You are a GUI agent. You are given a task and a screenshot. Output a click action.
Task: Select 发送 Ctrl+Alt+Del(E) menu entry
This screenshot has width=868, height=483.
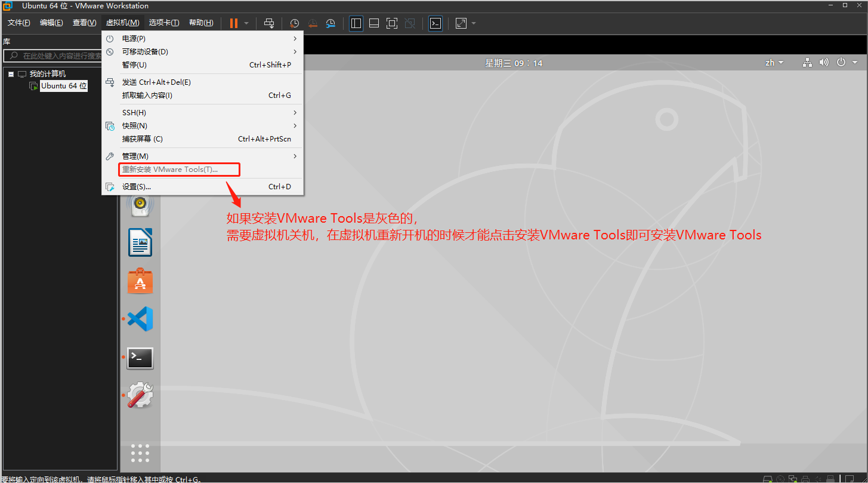click(203, 82)
